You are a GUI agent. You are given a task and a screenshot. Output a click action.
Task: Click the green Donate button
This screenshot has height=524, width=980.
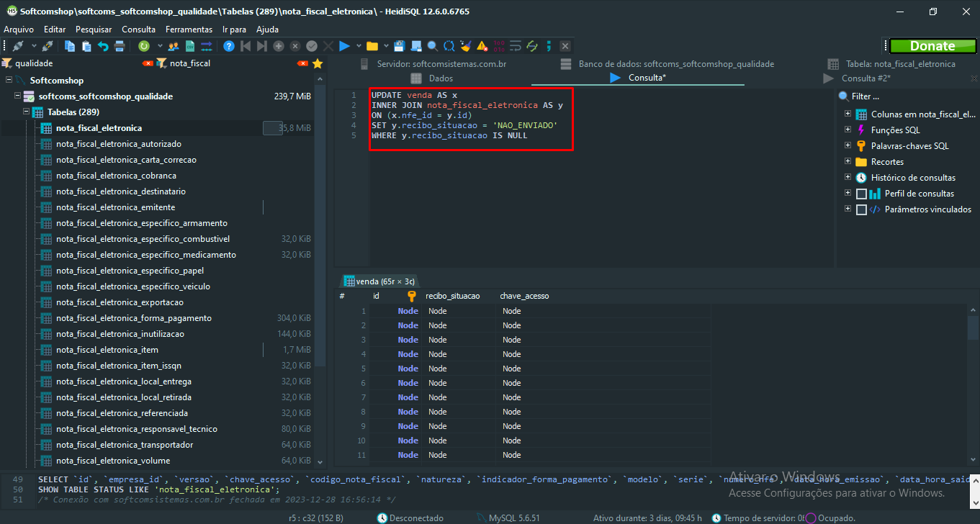point(932,46)
